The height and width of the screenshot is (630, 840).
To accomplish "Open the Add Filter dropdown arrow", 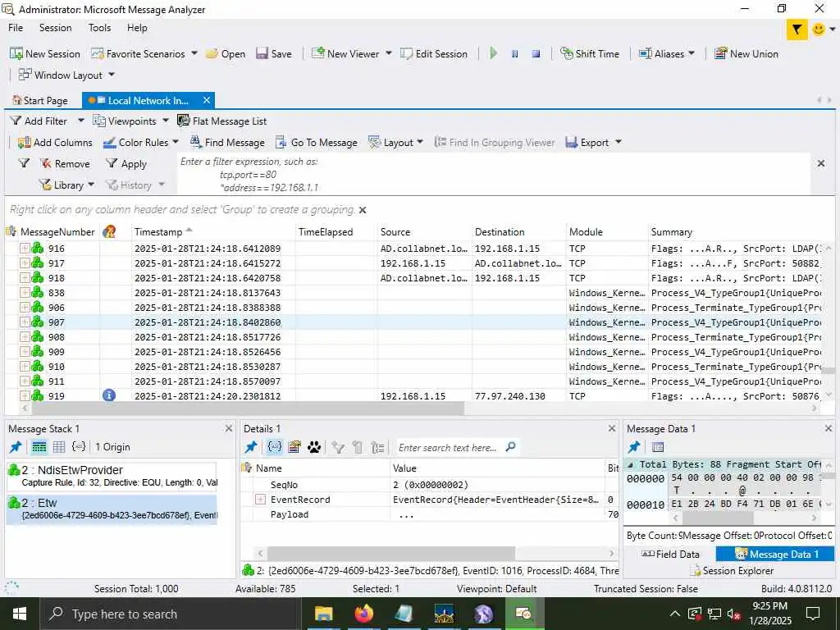I will [81, 121].
